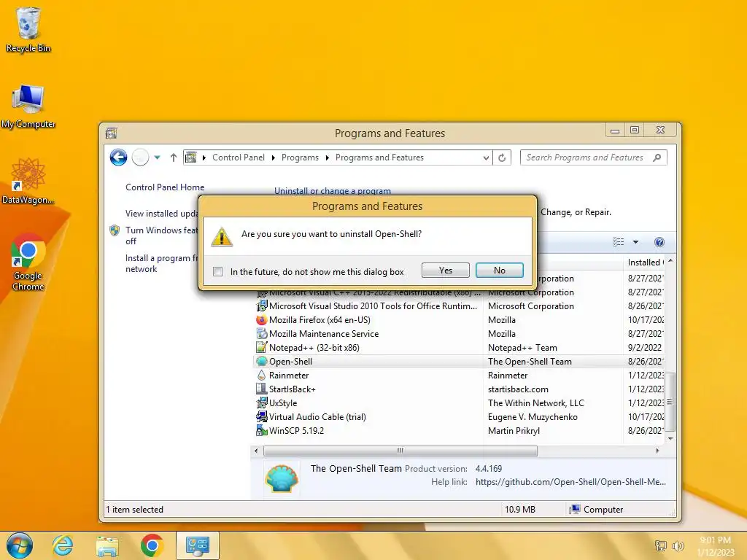The height and width of the screenshot is (560, 747).
Task: Click the network tray icon
Action: point(661,545)
